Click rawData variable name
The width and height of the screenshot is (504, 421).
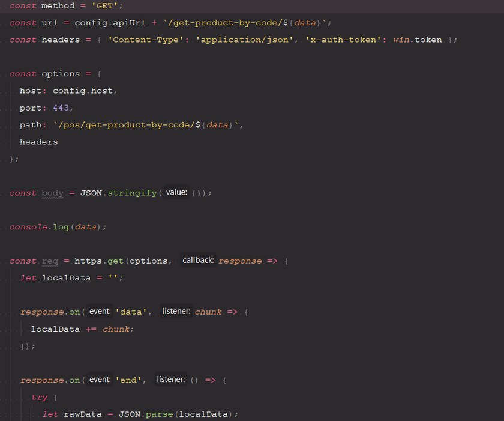[83, 414]
